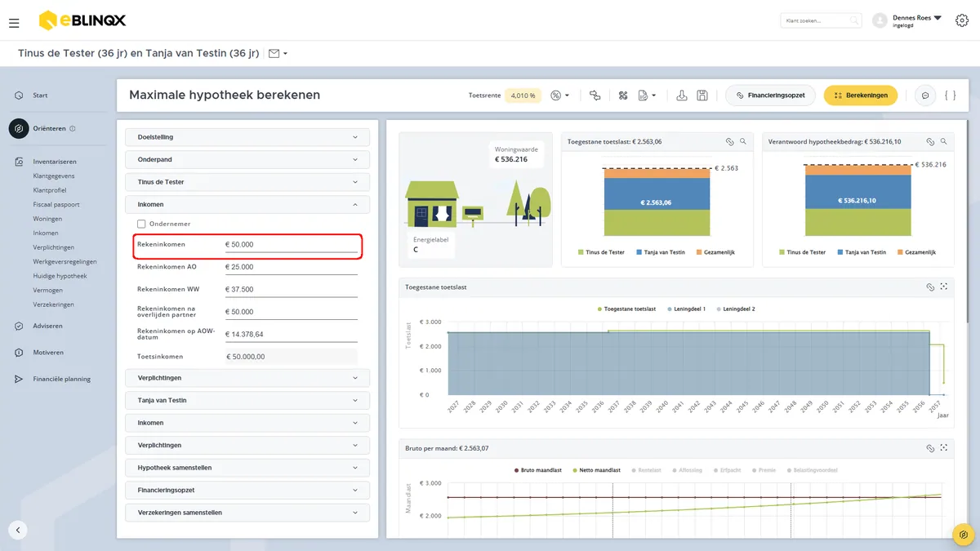
Task: Click the info icon next to Oriënteren
Action: point(73,128)
